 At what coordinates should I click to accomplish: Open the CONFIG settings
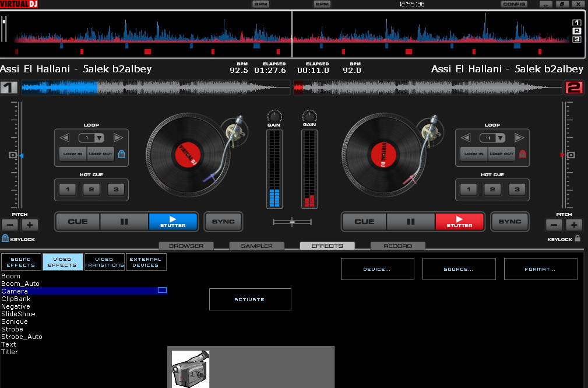click(514, 4)
